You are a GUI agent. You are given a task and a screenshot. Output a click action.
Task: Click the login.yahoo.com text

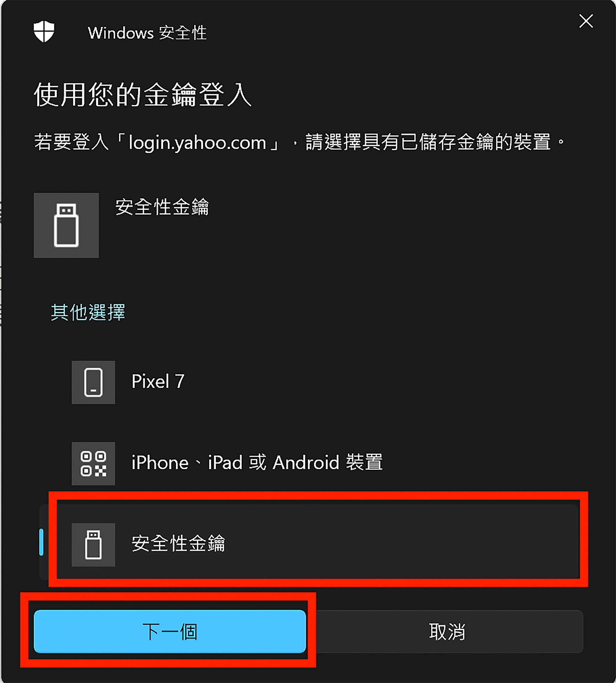coord(197,143)
